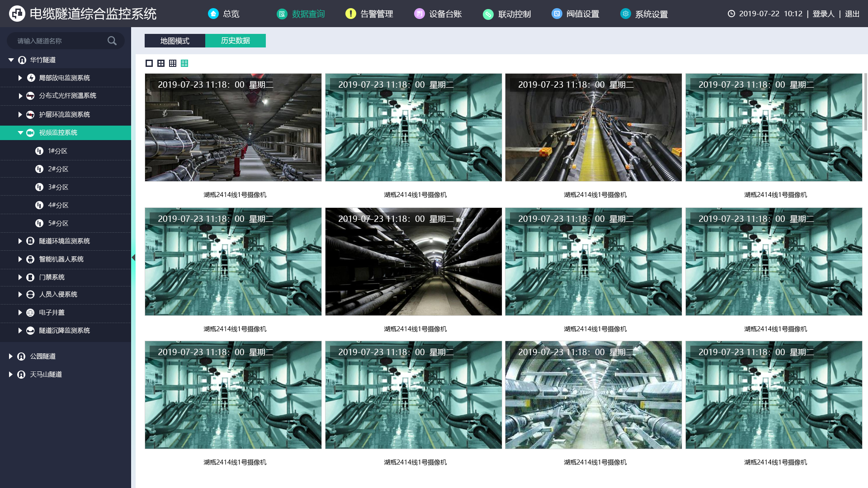Image resolution: width=868 pixels, height=488 pixels.
Task: Expand the 公园隧道 tree node
Action: click(11, 356)
